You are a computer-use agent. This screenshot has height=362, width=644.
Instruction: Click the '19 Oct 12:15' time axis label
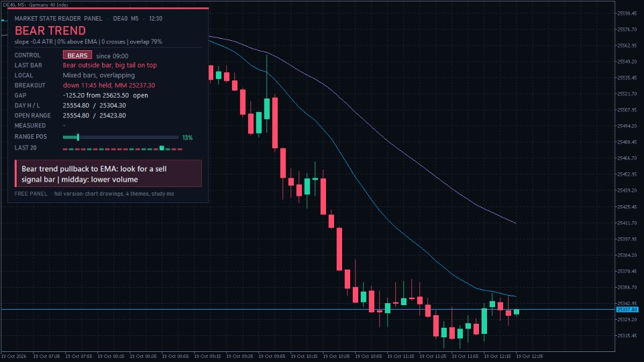pos(497,356)
